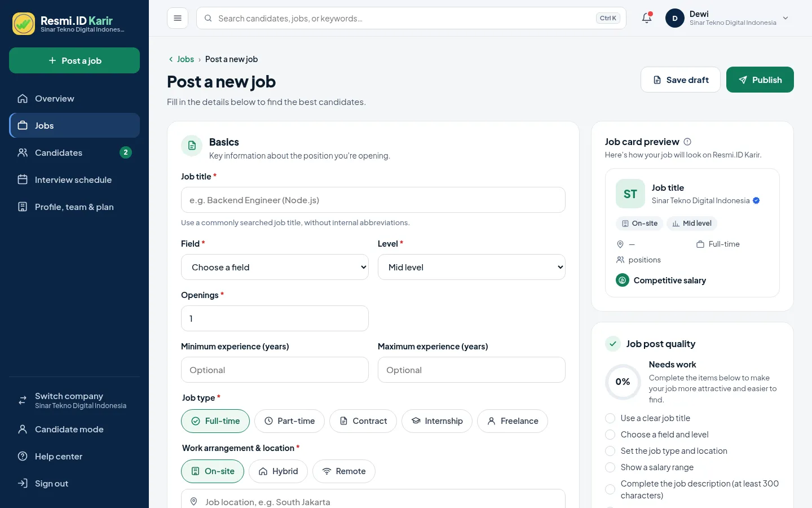Select the Part-time job type

tap(289, 421)
